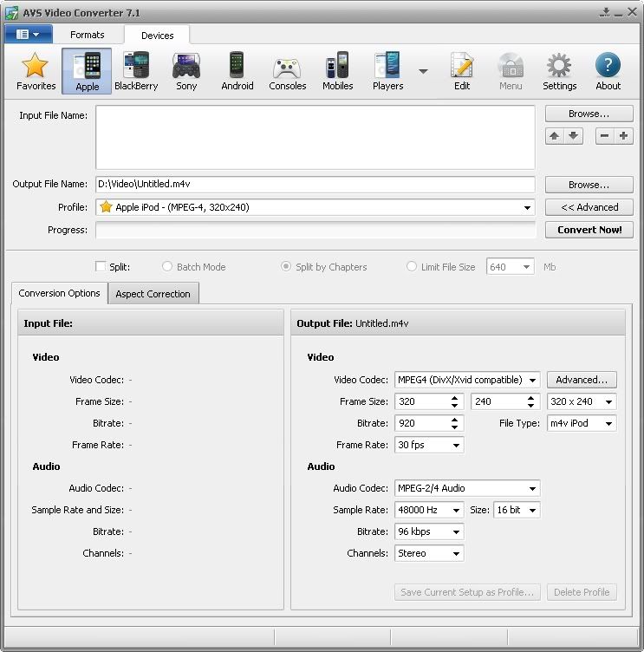The width and height of the screenshot is (644, 652).
Task: Open the Favorites device category
Action: 36,71
